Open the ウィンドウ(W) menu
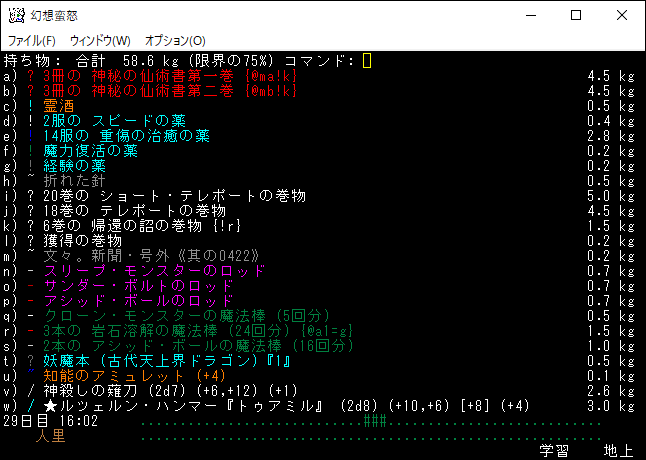 (x=100, y=40)
